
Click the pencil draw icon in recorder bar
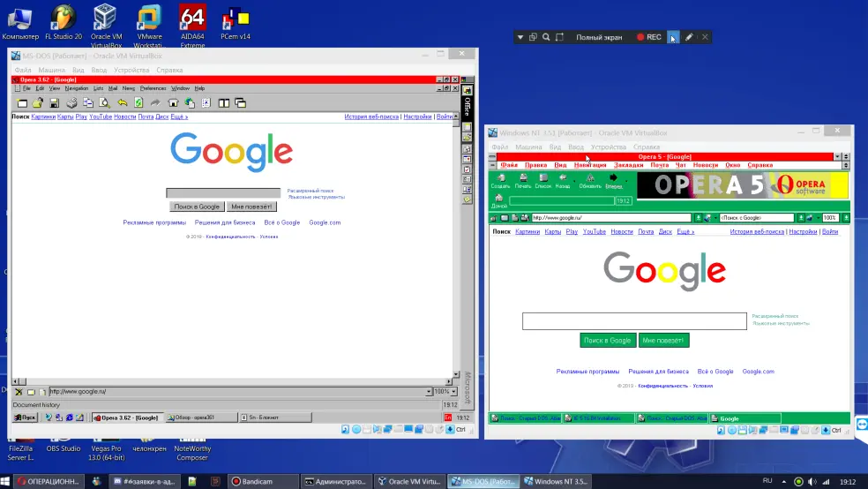point(689,37)
